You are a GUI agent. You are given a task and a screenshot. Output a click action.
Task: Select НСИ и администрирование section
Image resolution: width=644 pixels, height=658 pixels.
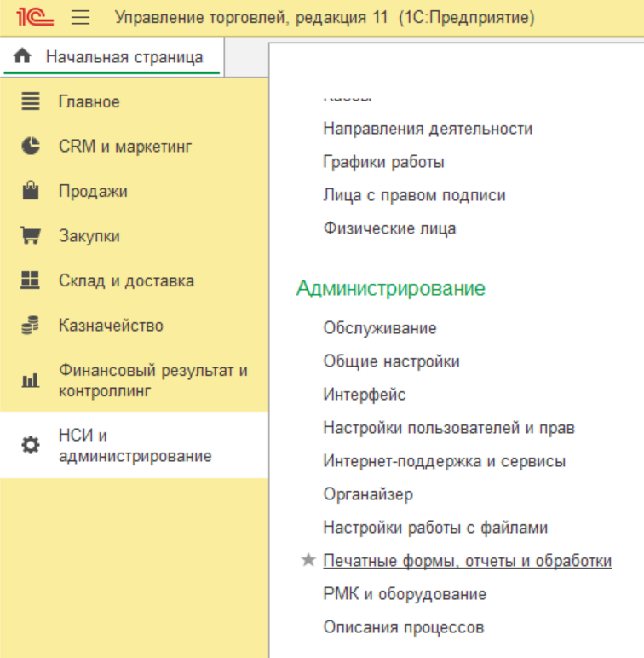(135, 445)
